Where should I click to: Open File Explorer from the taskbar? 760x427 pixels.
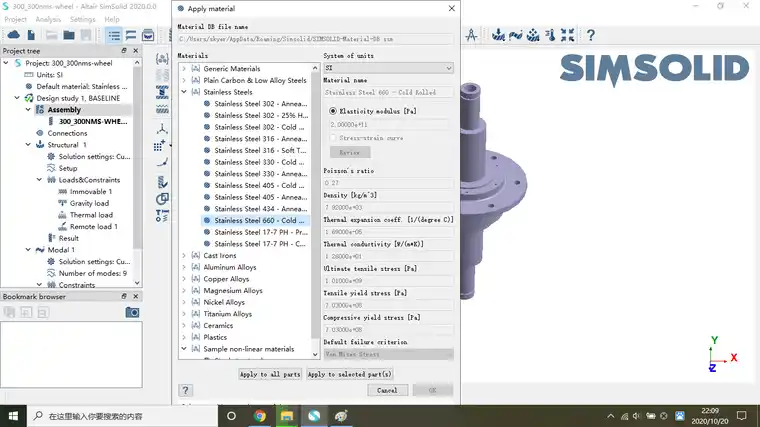pyautogui.click(x=287, y=416)
